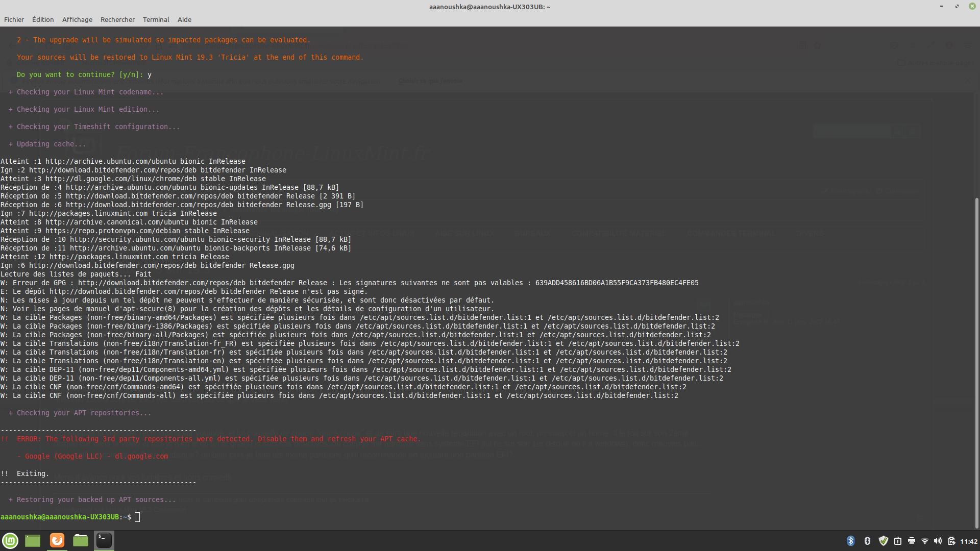Screen dimensions: 980x551
Task: Open the Rechercher menu
Action: pos(117,19)
